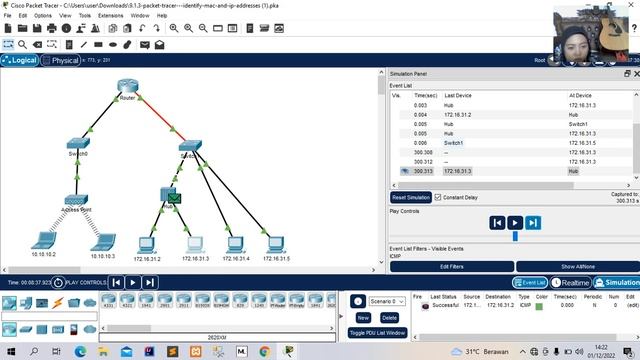Select the Switches subcategory icon
Screen dimensions: 640x360
coord(26,329)
